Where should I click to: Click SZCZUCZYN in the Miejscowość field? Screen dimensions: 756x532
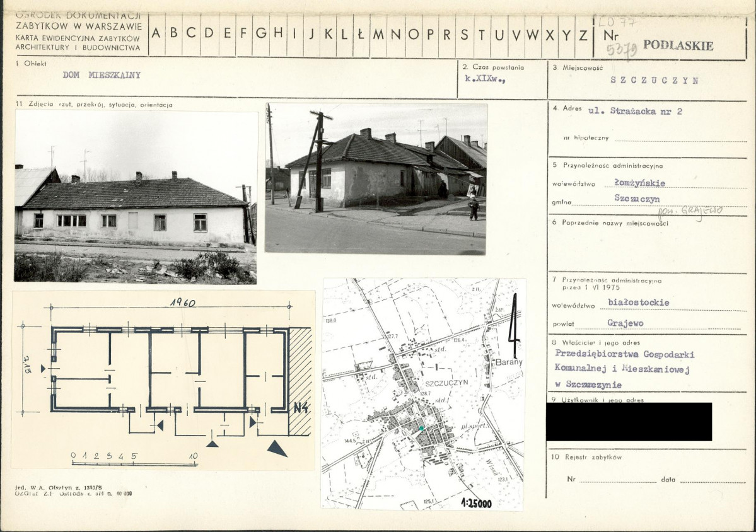tap(654, 81)
